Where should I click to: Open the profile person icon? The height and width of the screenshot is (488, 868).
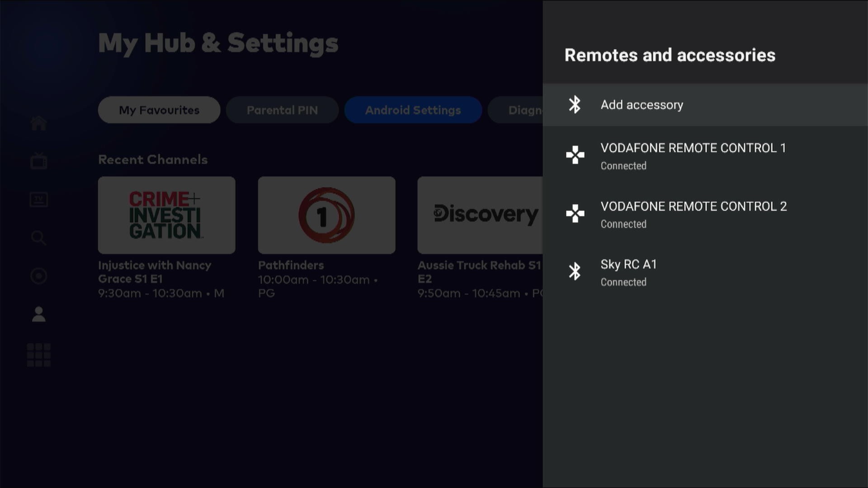38,314
